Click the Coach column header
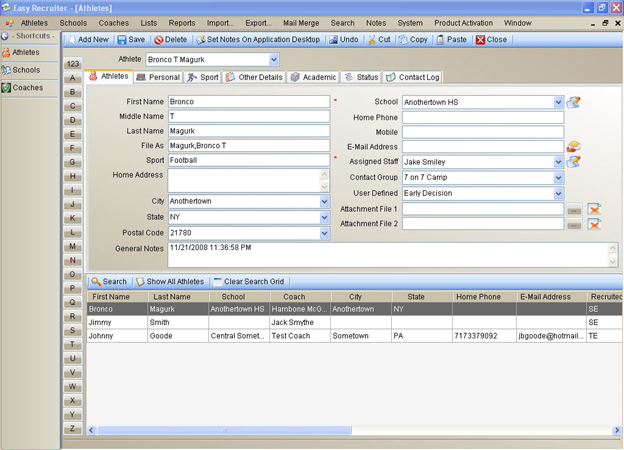Screen dimensions: 624x450 (300, 297)
